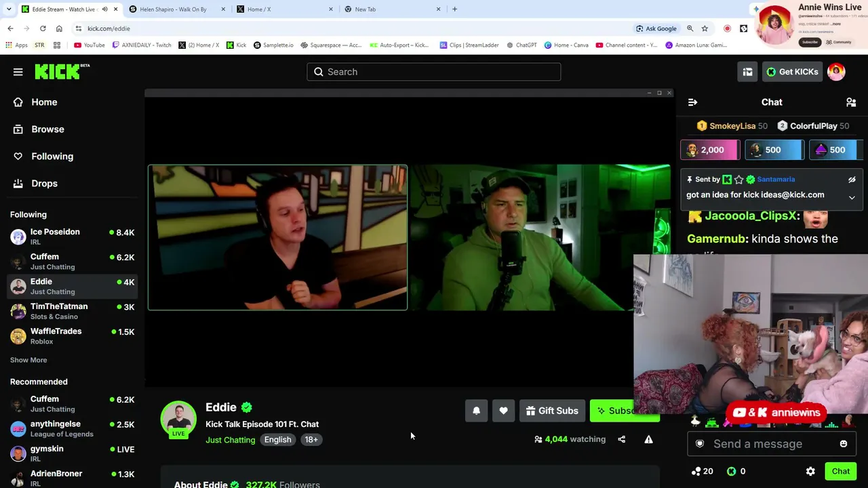Expand Show More under Following
The width and height of the screenshot is (868, 488).
28,360
